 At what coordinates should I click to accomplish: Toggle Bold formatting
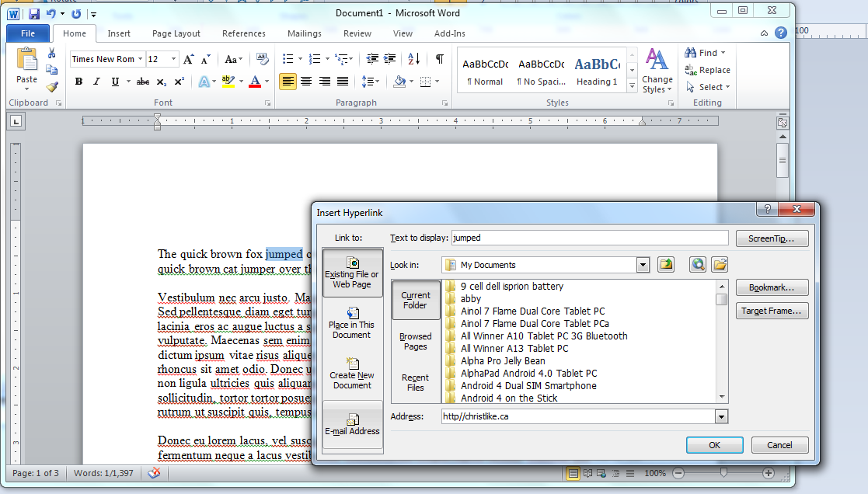(78, 82)
